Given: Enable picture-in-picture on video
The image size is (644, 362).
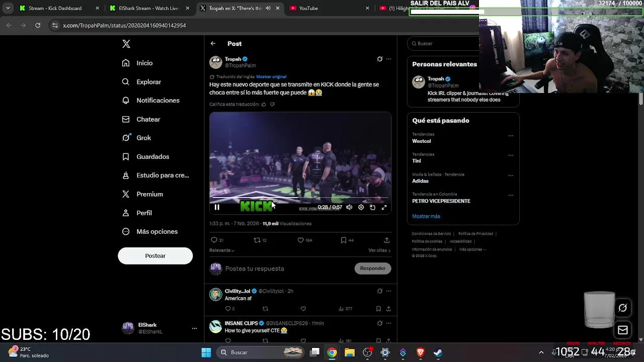Looking at the screenshot, I should pyautogui.click(x=372, y=207).
